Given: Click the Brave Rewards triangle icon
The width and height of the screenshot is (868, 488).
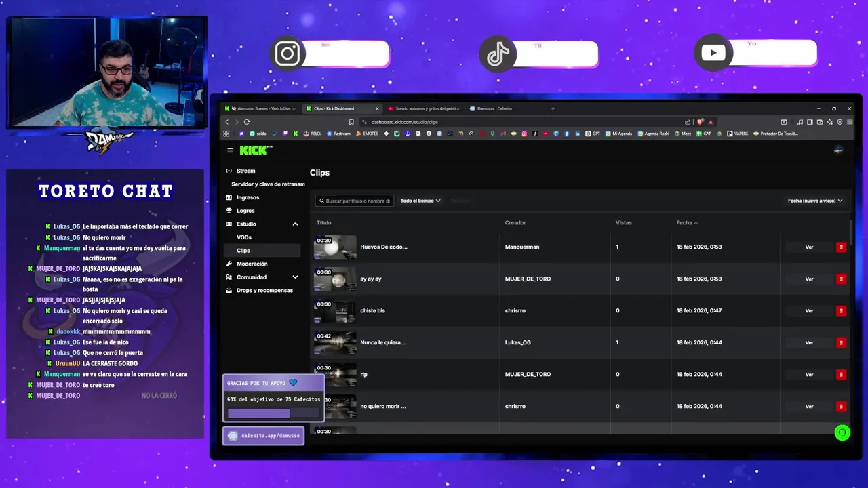Looking at the screenshot, I should pos(711,122).
